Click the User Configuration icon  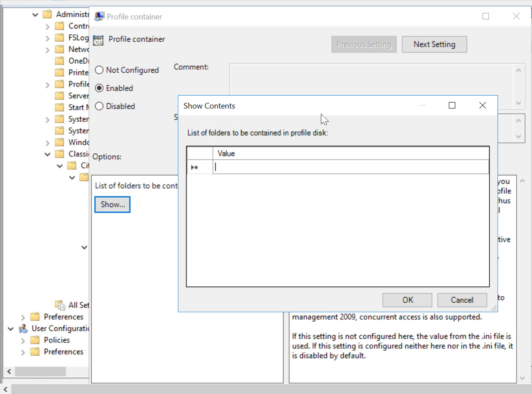click(23, 329)
